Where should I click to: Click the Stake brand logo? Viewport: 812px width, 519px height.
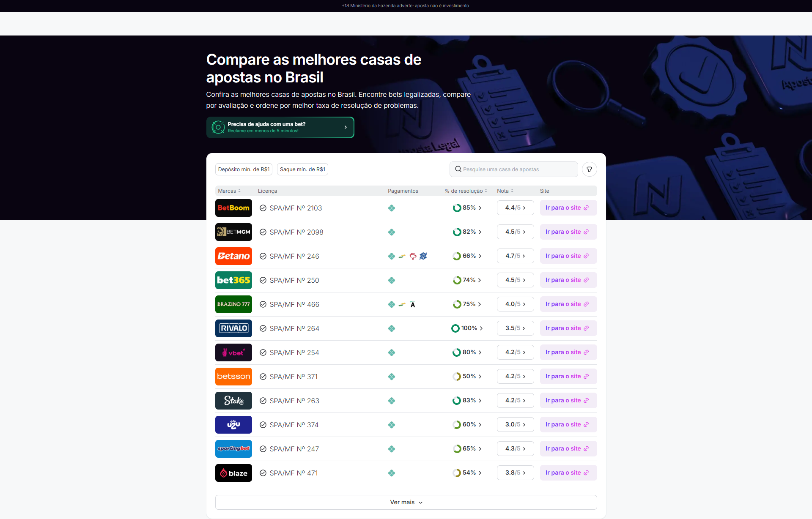click(233, 401)
